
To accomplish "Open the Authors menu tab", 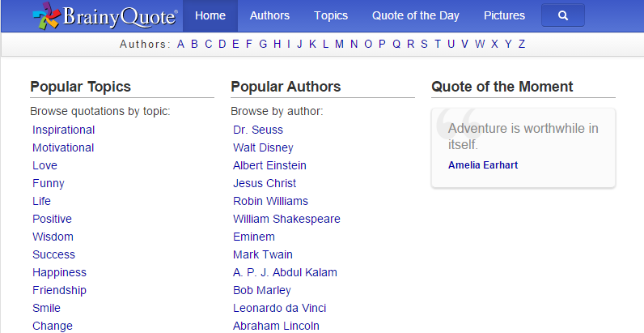I will [269, 15].
